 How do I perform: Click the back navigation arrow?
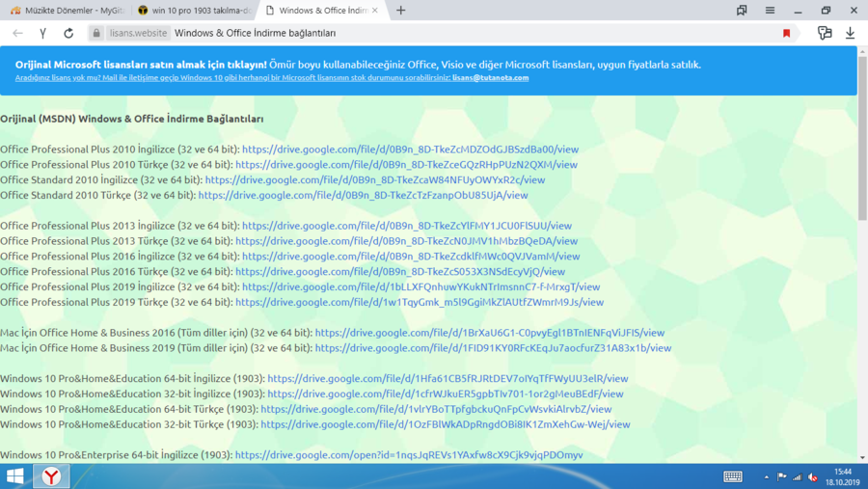coord(17,33)
